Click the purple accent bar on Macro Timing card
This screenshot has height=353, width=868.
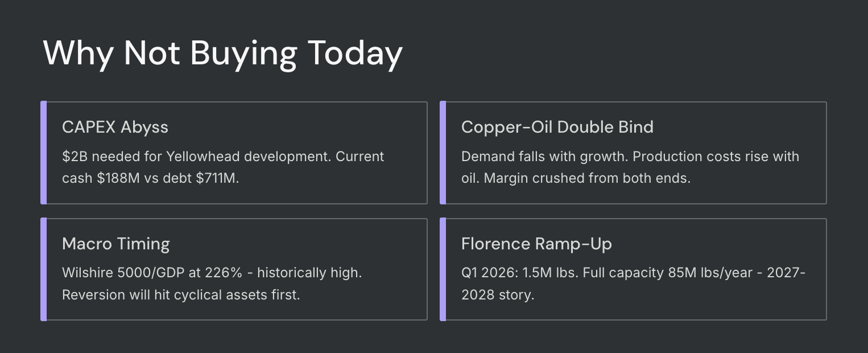pyautogui.click(x=43, y=269)
